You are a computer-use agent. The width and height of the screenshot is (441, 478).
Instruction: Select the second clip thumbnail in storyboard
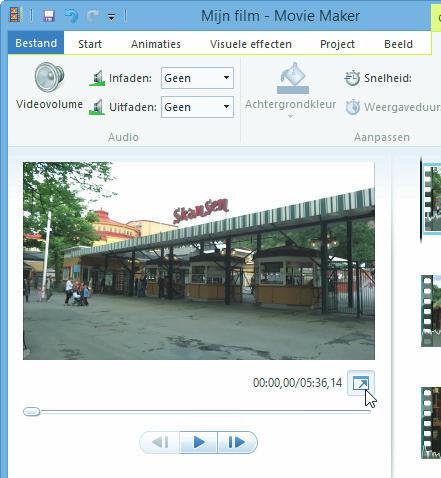tap(431, 311)
